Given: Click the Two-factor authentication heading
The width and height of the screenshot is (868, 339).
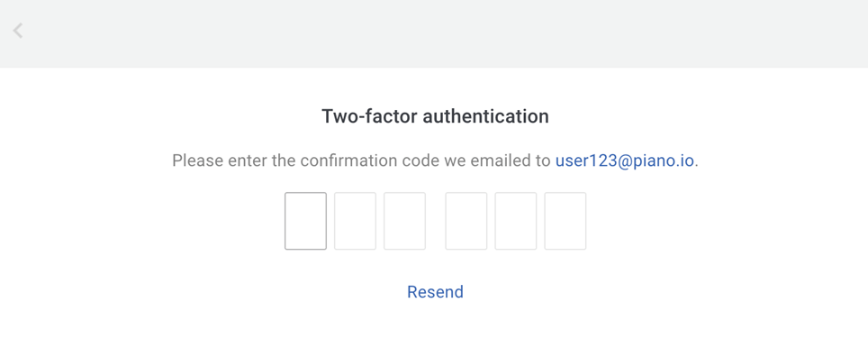Looking at the screenshot, I should point(435,117).
